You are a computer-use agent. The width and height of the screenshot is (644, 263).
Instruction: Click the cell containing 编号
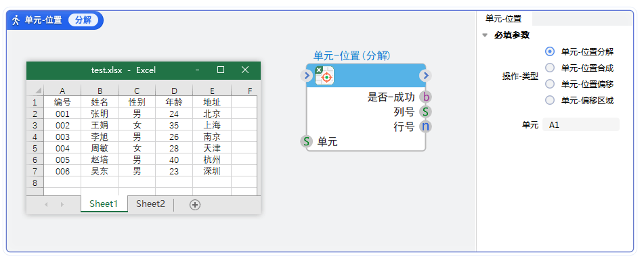coord(62,102)
